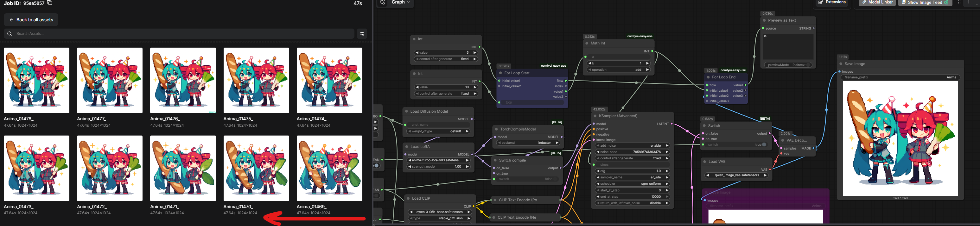Open the Anima_01477_ thumbnail
This screenshot has width=980, height=226.
pos(110,80)
